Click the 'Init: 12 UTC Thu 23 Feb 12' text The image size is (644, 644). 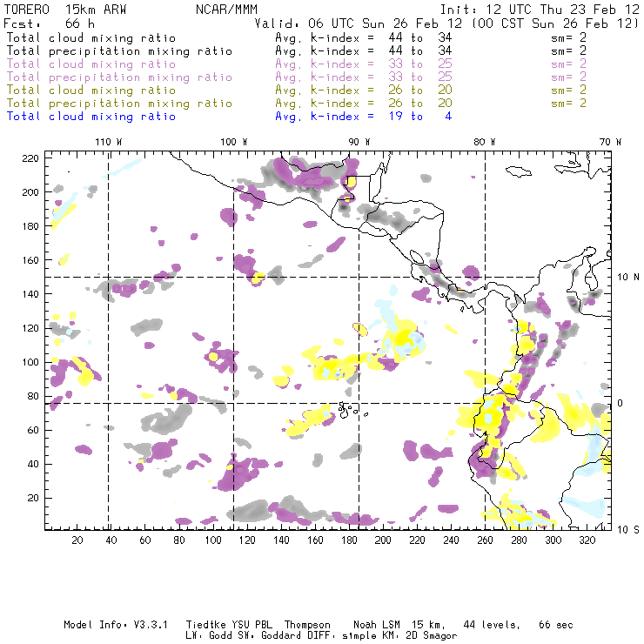[540, 10]
